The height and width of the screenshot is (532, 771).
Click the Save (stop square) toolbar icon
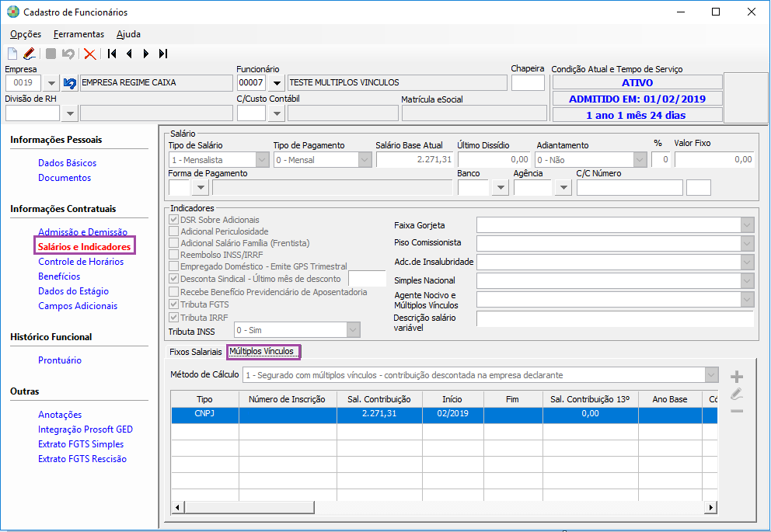tap(51, 54)
